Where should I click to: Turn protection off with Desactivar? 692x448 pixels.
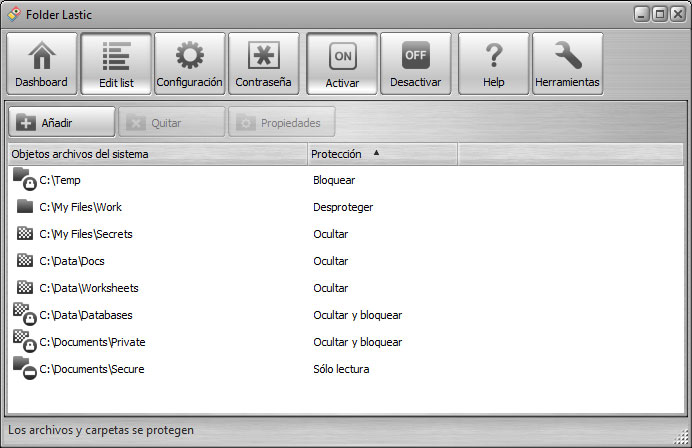point(416,64)
